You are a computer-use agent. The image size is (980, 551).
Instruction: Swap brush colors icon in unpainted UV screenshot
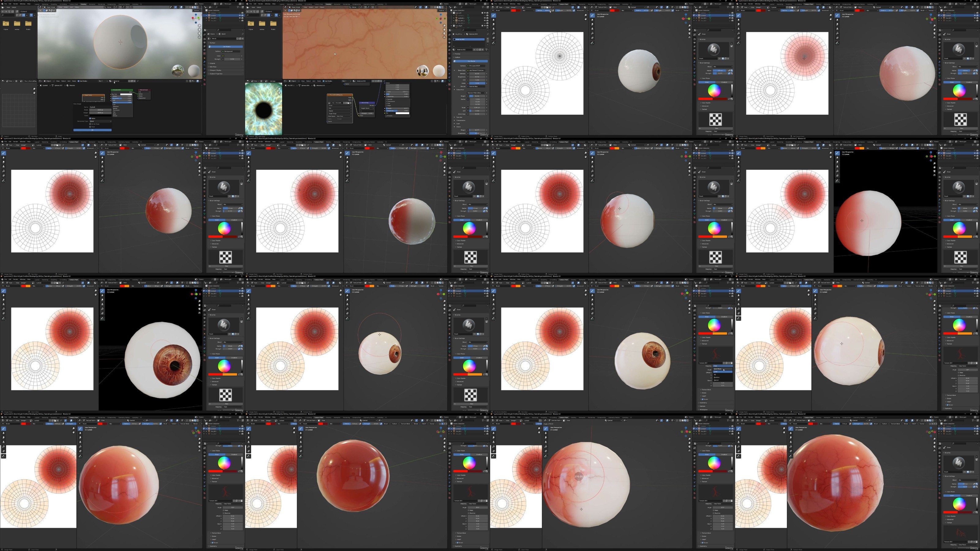click(729, 99)
